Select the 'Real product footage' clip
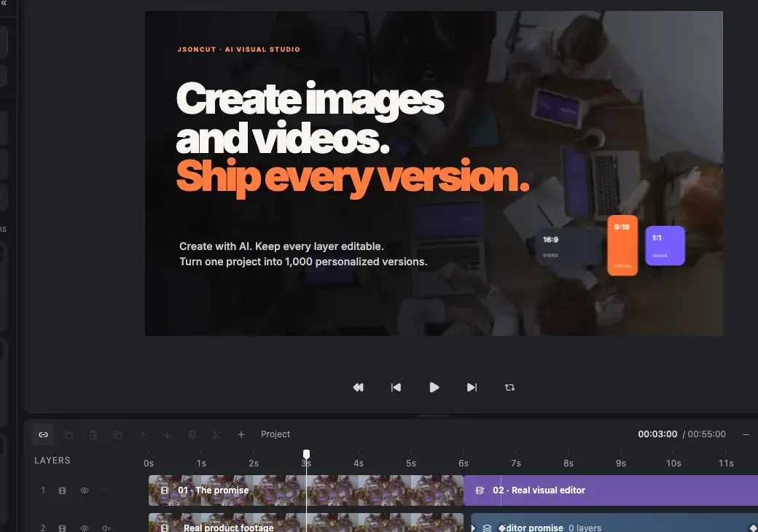The width and height of the screenshot is (758, 532). tap(305, 523)
